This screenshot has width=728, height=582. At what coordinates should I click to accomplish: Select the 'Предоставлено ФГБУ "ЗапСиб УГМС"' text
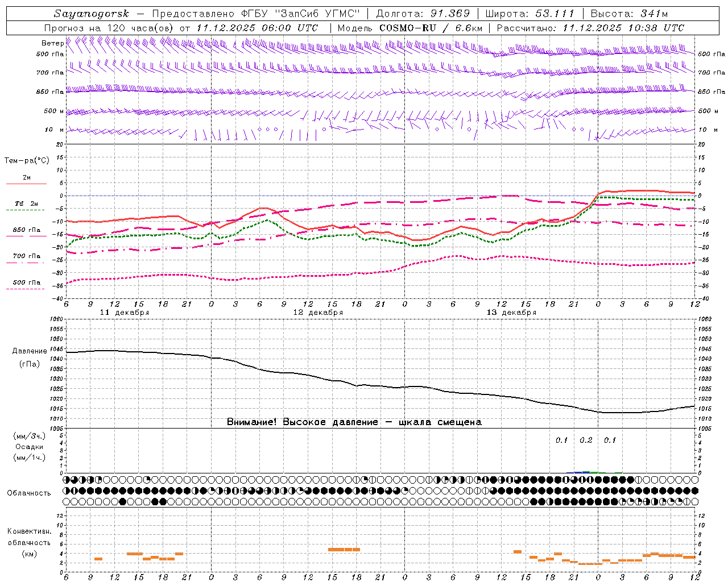257,14
